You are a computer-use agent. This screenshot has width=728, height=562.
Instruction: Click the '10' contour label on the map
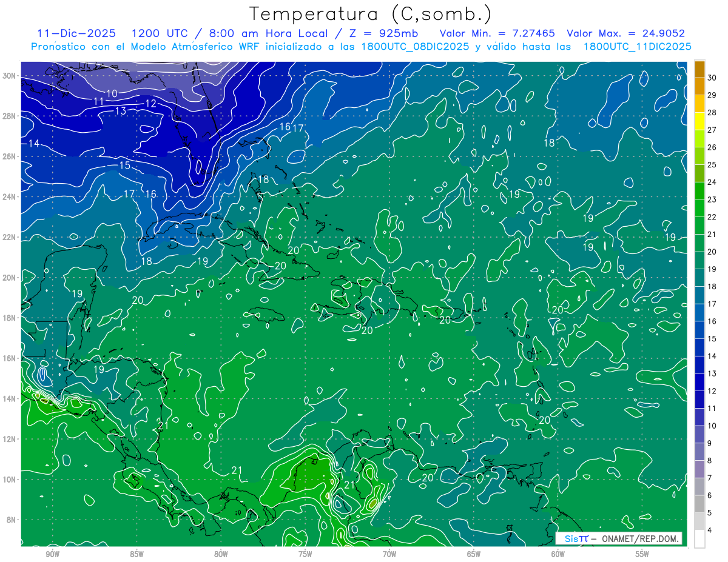[112, 93]
